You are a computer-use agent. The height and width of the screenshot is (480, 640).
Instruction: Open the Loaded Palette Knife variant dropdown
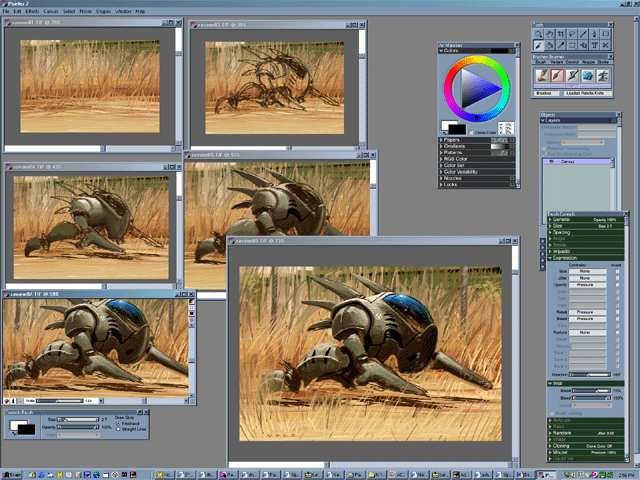pyautogui.click(x=587, y=93)
